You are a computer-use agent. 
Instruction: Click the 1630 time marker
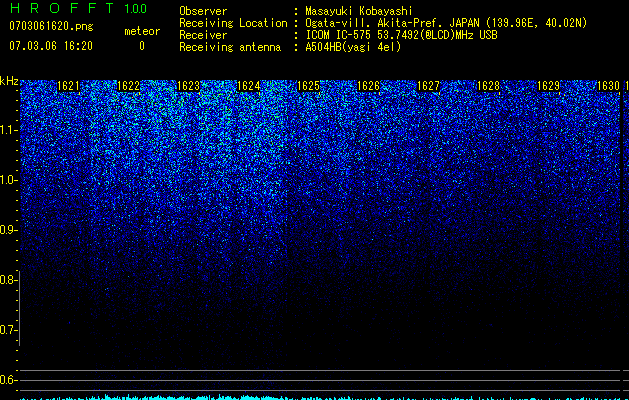click(x=609, y=86)
